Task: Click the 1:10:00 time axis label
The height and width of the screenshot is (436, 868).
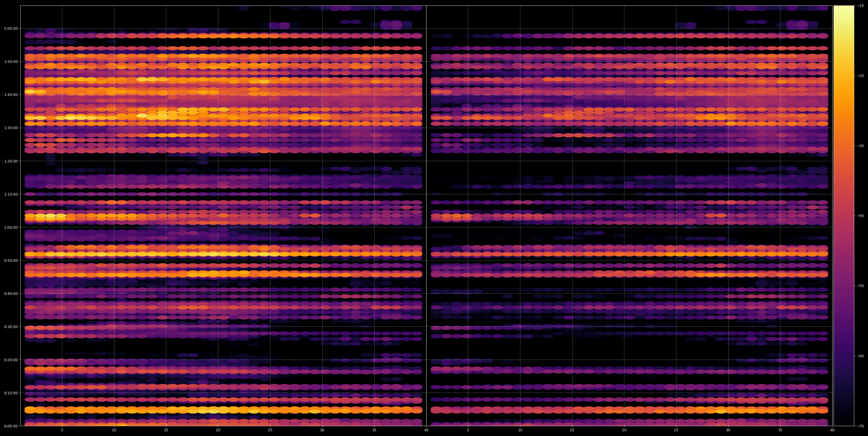Action: tap(11, 194)
